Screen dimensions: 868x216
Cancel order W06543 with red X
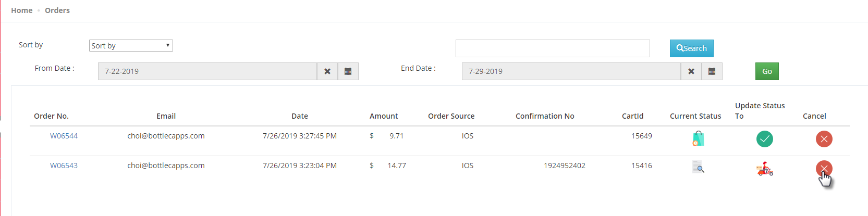click(x=824, y=168)
